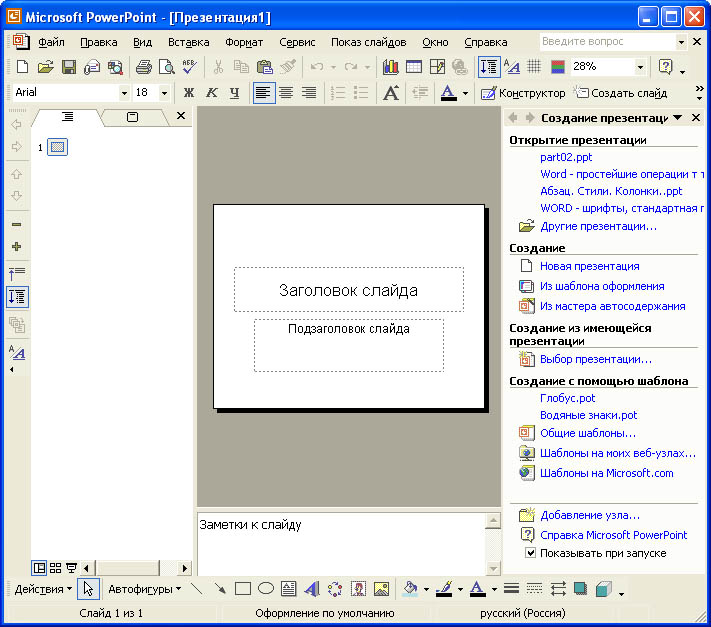This screenshot has height=627, width=711.
Task: Open the font color picker on the drawing toolbar
Action: tap(493, 589)
